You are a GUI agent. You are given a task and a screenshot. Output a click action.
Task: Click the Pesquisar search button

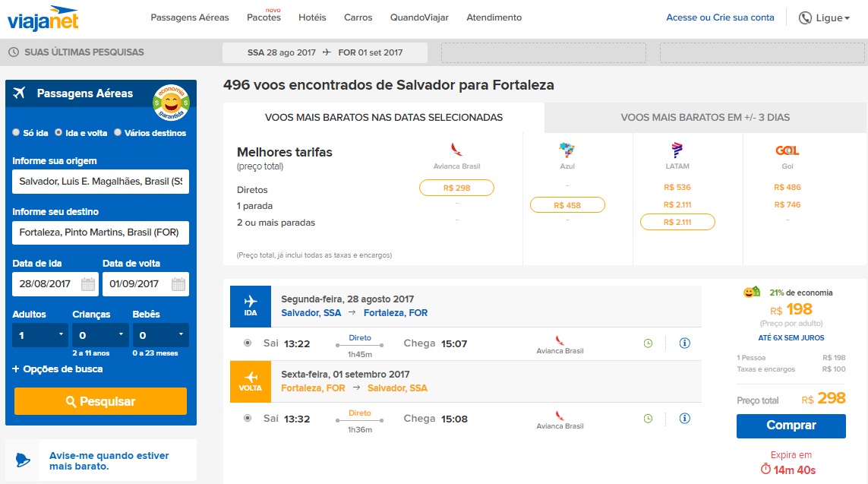(x=100, y=401)
